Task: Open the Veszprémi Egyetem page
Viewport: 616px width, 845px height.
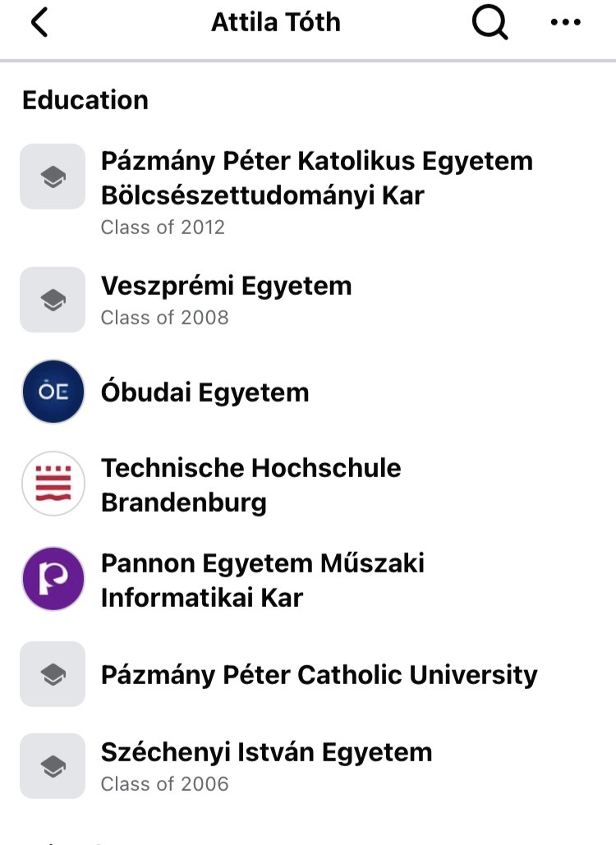Action: pyautogui.click(x=226, y=286)
